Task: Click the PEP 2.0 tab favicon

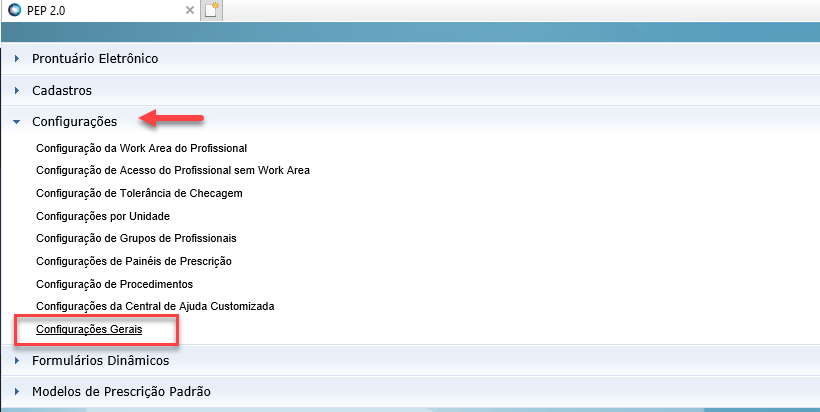Action: click(x=15, y=10)
